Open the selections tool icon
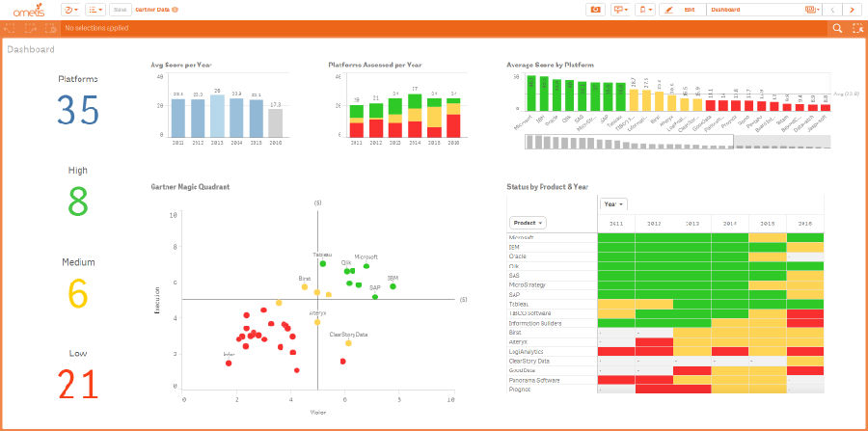Image resolution: width=868 pixels, height=431 pixels. tap(857, 28)
